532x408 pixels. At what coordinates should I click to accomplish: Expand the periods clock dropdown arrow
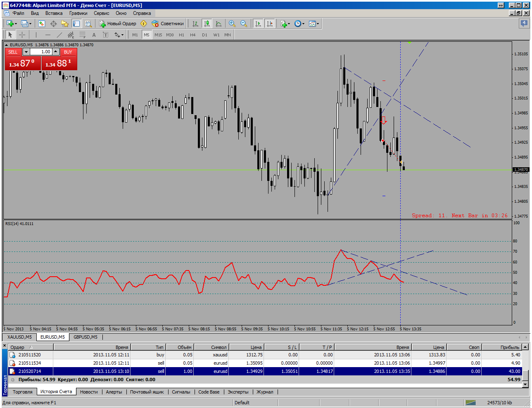click(303, 24)
